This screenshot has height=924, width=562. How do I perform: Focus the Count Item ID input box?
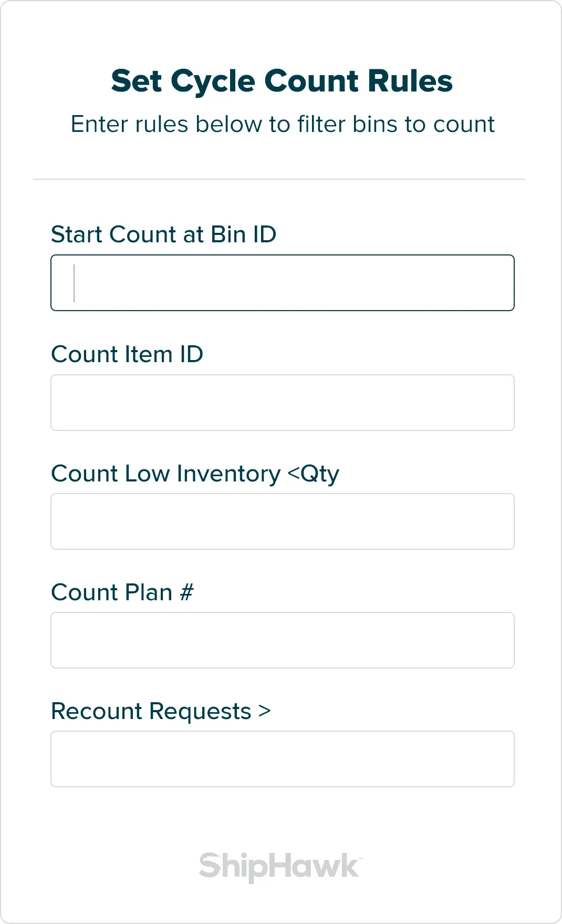coord(282,403)
